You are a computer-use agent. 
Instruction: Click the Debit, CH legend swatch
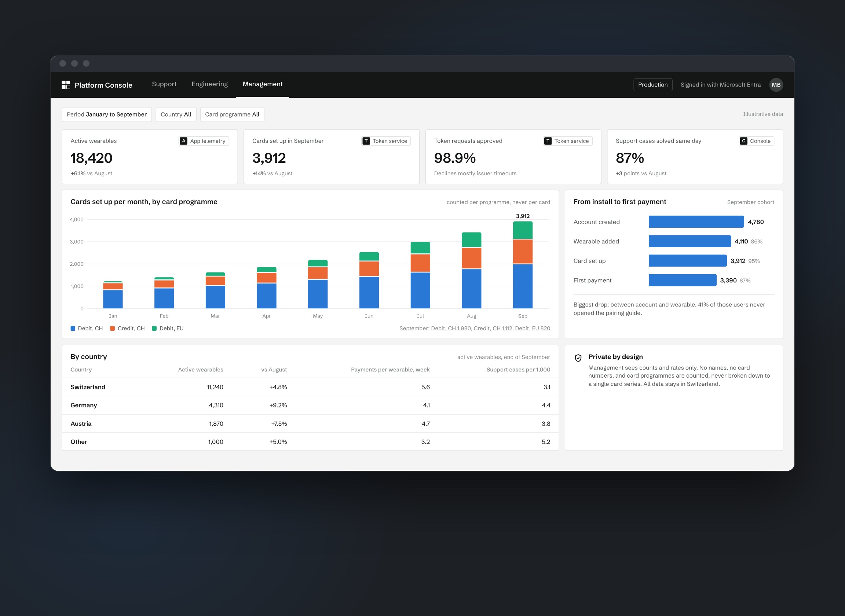pos(73,328)
